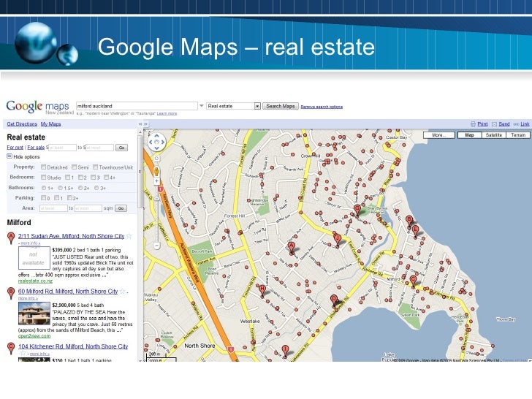The image size is (532, 399).
Task: Select the 2+ bathrooms radio button
Action: 80,188
